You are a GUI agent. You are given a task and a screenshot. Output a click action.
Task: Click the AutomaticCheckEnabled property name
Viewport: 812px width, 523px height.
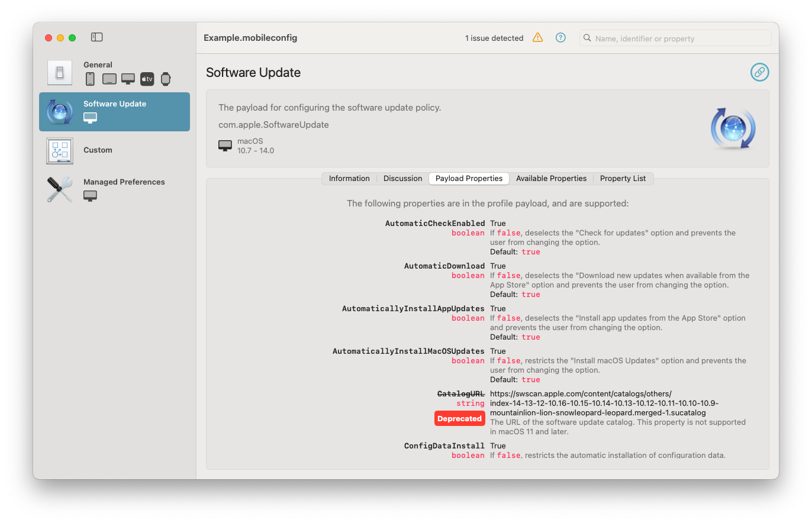click(435, 224)
